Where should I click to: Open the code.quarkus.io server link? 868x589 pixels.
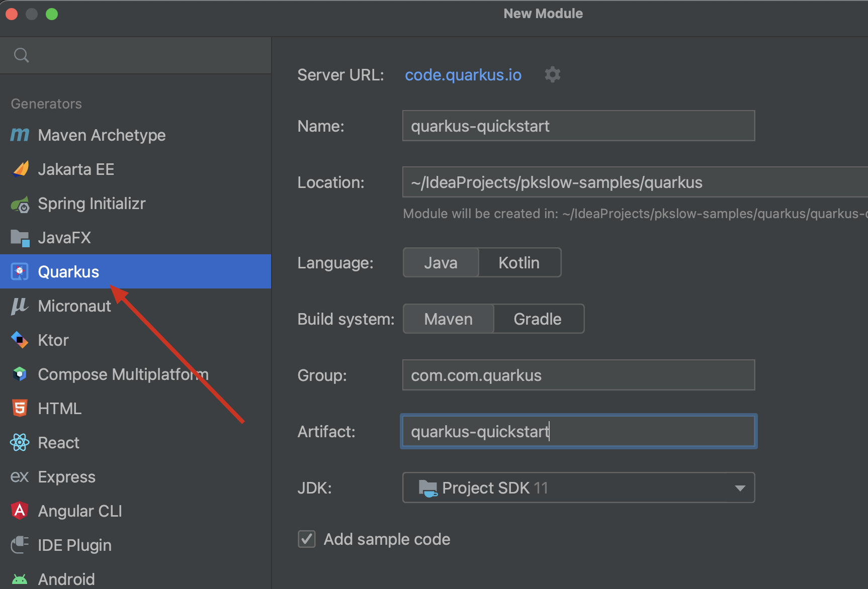coord(463,75)
